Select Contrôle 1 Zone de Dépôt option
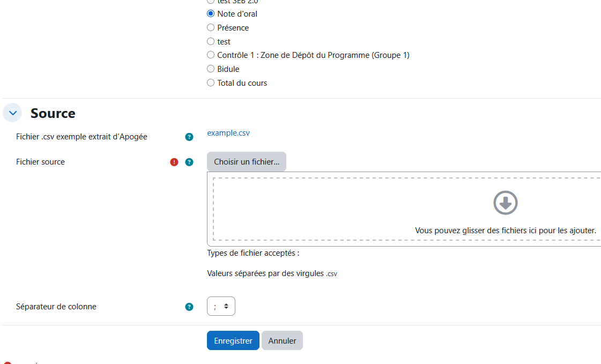The image size is (601, 364). [210, 55]
